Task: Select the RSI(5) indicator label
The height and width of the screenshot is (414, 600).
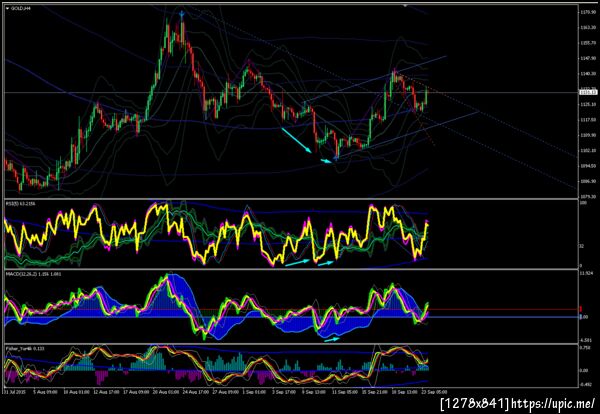Action: coord(21,204)
